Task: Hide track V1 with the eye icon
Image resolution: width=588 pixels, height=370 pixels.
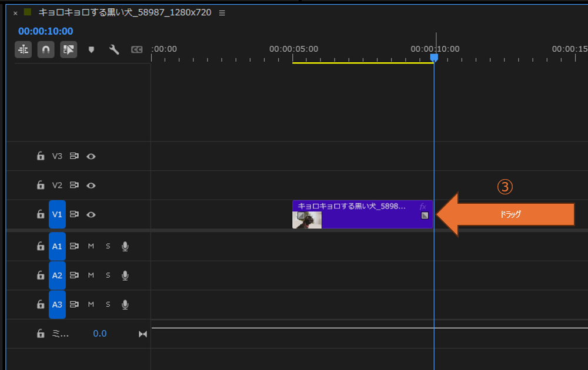Action: 91,214
